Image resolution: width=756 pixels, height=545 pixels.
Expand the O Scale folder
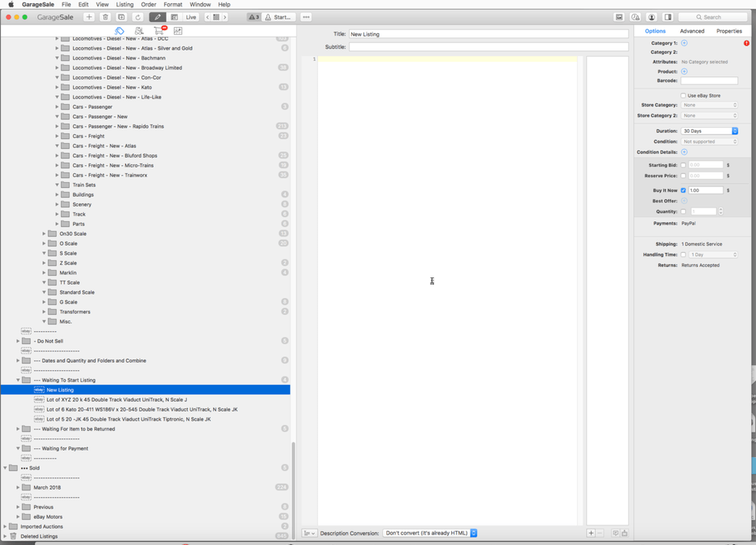click(x=44, y=243)
